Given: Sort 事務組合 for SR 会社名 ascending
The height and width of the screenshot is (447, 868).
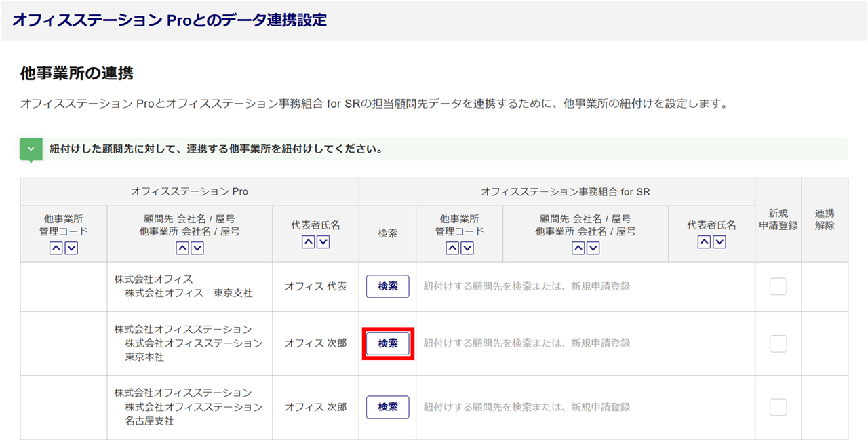Looking at the screenshot, I should [x=578, y=248].
